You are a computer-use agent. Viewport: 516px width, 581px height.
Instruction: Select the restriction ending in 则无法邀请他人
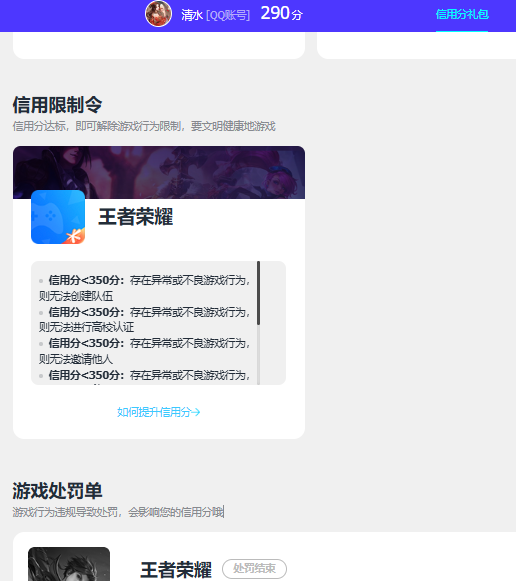(144, 351)
